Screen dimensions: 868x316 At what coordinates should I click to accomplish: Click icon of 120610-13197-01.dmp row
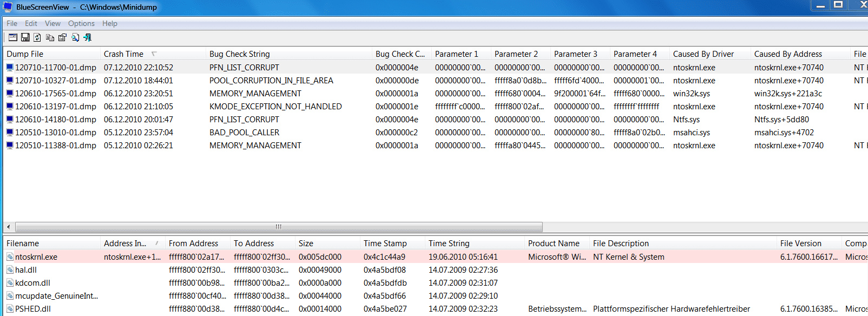[x=10, y=107]
